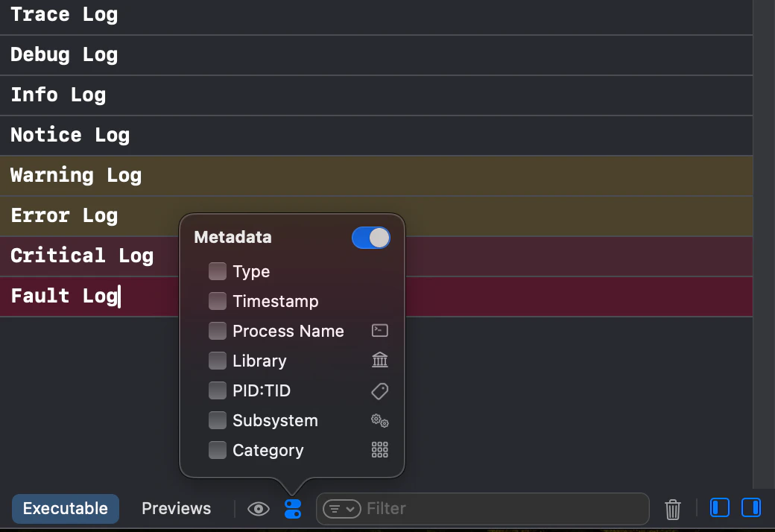This screenshot has height=532, width=775.
Task: Enable the Subsystem checkbox
Action: tap(218, 420)
